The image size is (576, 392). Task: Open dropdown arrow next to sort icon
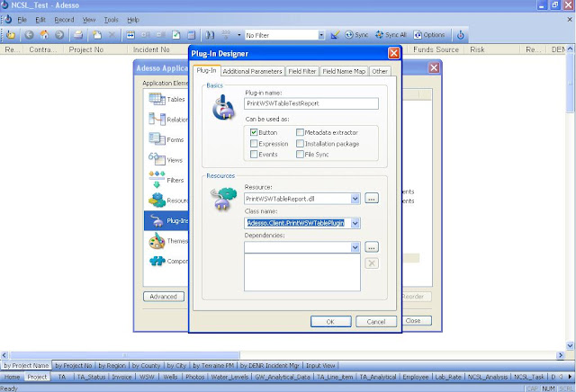pos(239,35)
